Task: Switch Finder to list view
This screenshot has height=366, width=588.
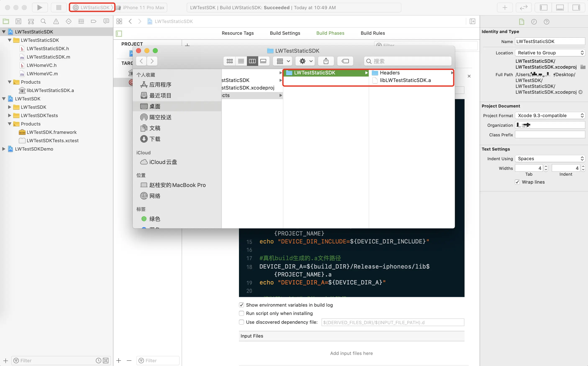Action: click(x=241, y=61)
